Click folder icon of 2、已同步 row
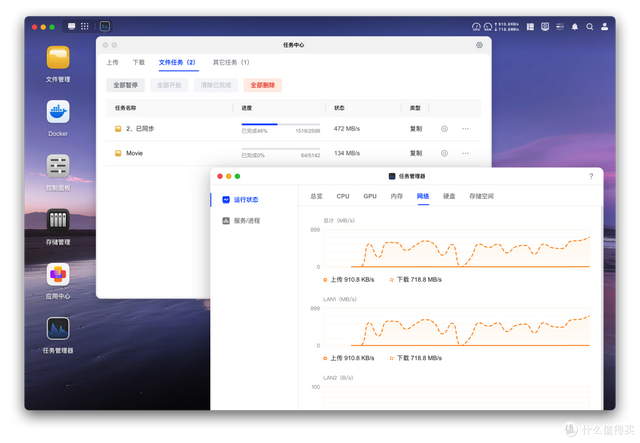 point(118,129)
